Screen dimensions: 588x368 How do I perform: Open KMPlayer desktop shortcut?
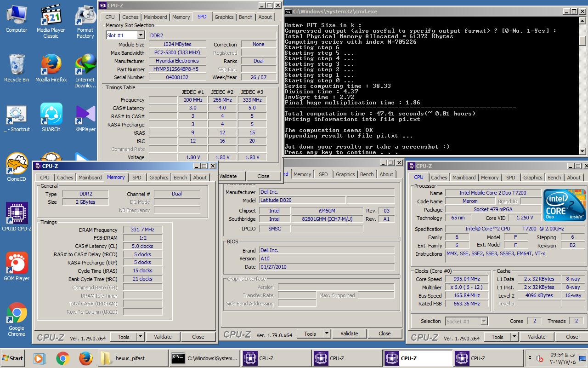click(85, 118)
